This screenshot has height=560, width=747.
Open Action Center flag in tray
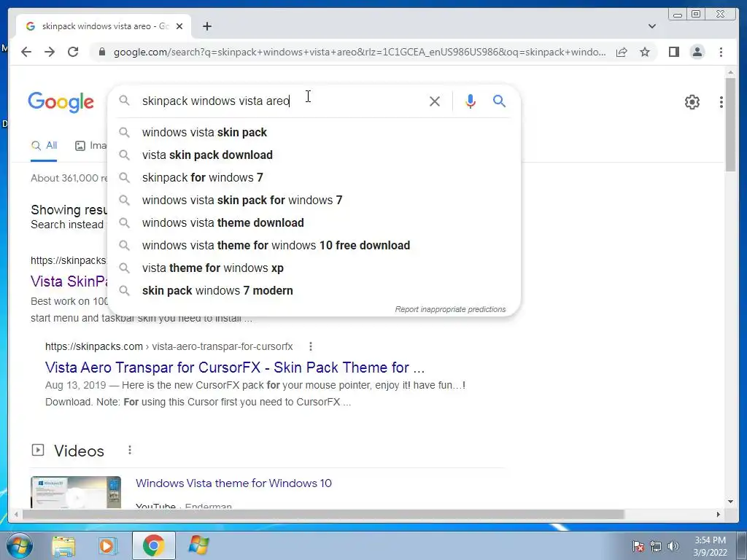coord(638,546)
